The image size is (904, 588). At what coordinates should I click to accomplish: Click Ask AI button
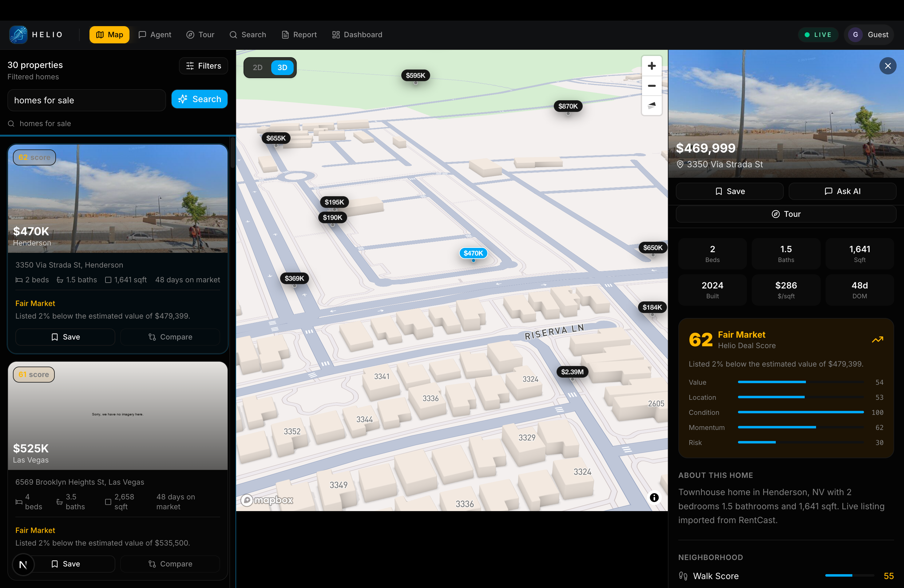point(842,192)
